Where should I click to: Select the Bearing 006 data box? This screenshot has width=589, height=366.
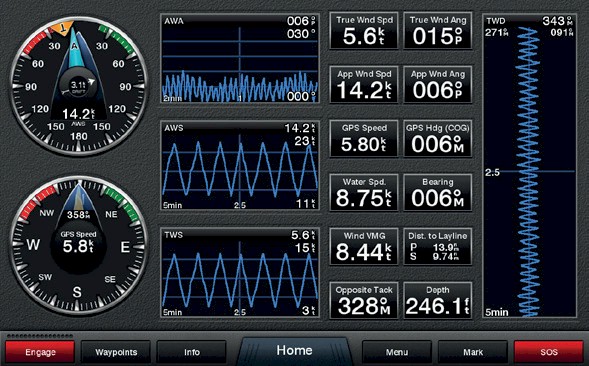tap(438, 192)
